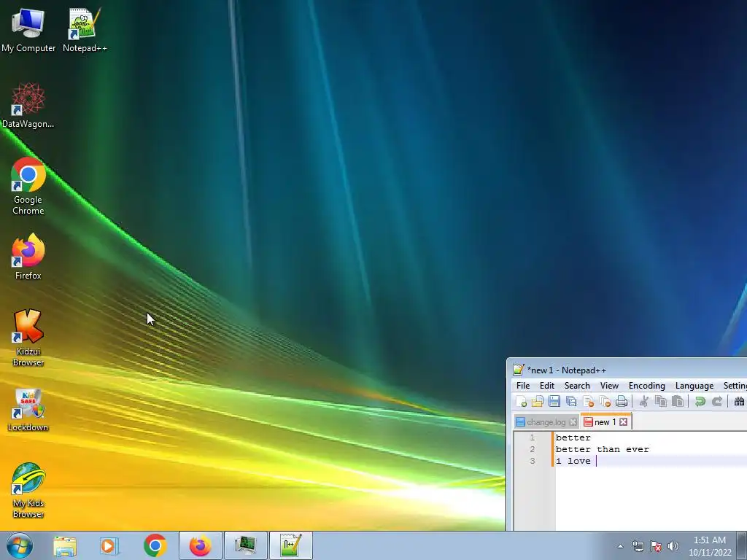Click the Redo arrow icon in Notepad++
The width and height of the screenshot is (747, 560).
tap(717, 402)
